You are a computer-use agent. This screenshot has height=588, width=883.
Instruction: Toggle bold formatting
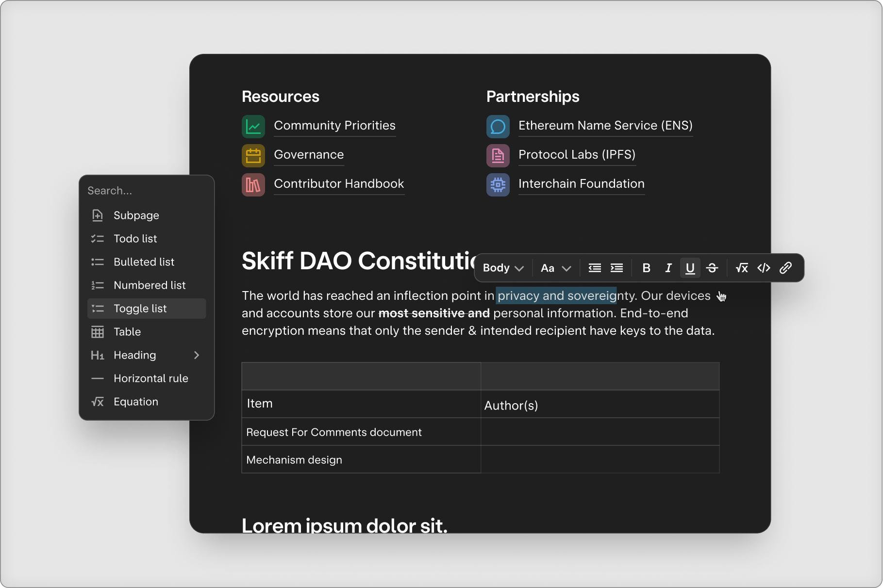coord(646,268)
